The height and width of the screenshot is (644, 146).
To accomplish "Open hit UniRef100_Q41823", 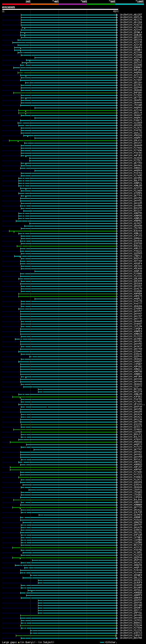I will pos(131,580).
